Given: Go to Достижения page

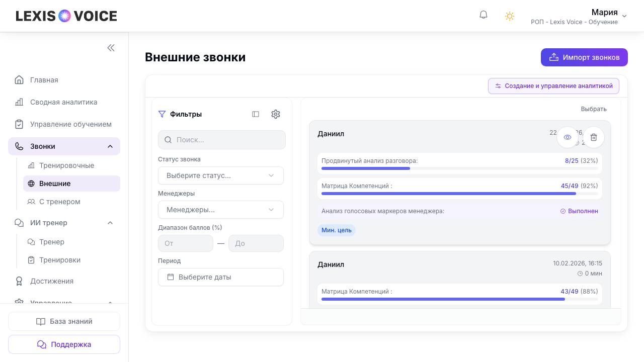Looking at the screenshot, I should pos(64,281).
